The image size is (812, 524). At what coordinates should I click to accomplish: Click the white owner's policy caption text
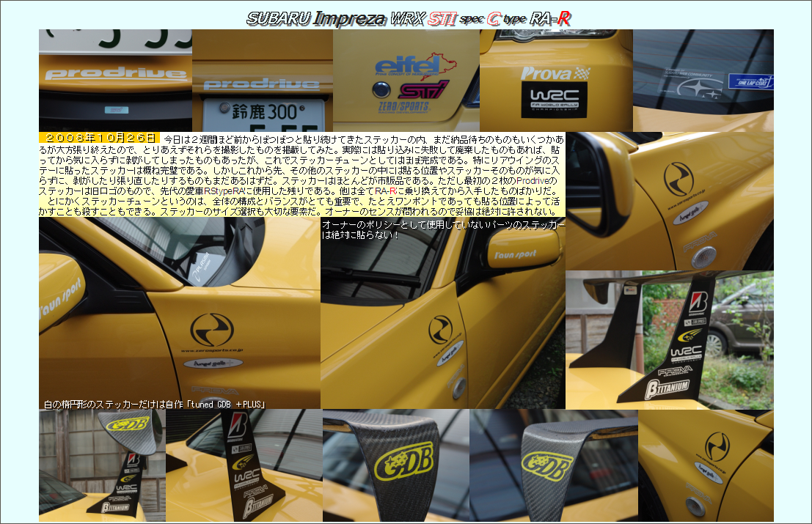[x=443, y=229]
